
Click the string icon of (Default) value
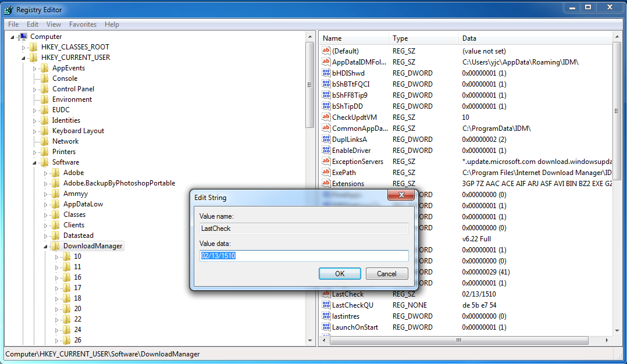[326, 51]
